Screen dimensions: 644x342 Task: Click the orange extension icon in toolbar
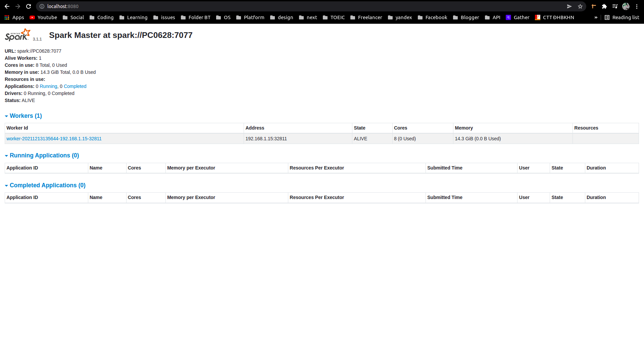point(594,6)
